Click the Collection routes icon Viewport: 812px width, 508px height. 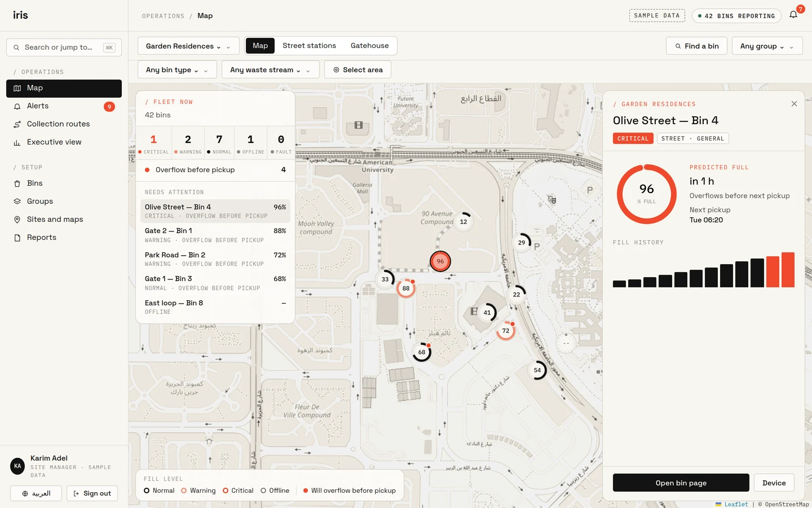tap(17, 124)
